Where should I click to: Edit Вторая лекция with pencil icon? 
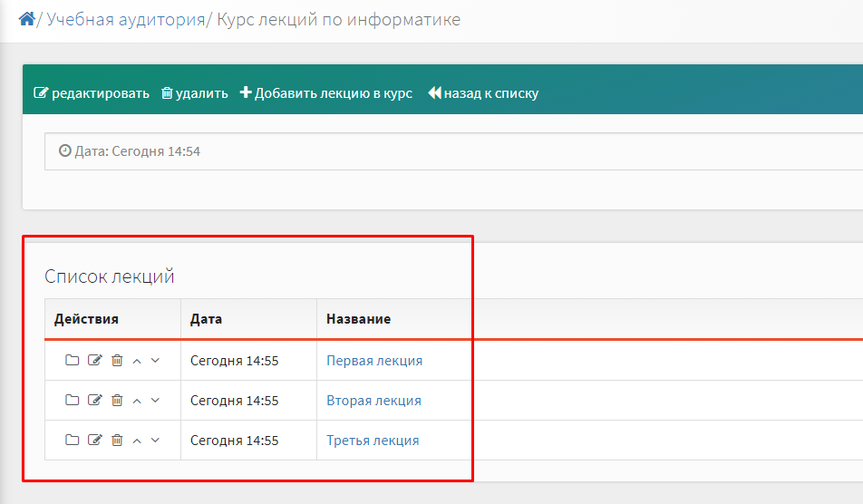point(94,400)
